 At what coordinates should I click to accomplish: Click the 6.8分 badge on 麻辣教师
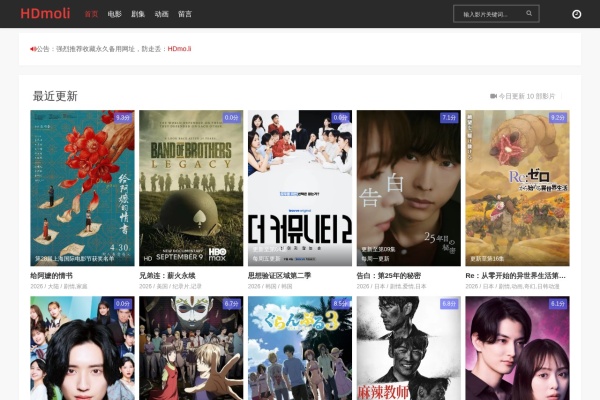coord(449,304)
